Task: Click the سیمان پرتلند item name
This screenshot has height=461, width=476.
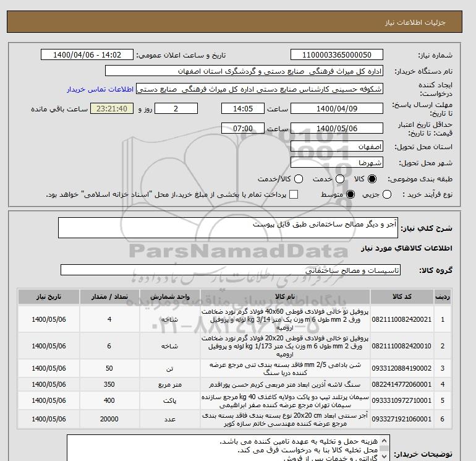Action: pos(285,400)
